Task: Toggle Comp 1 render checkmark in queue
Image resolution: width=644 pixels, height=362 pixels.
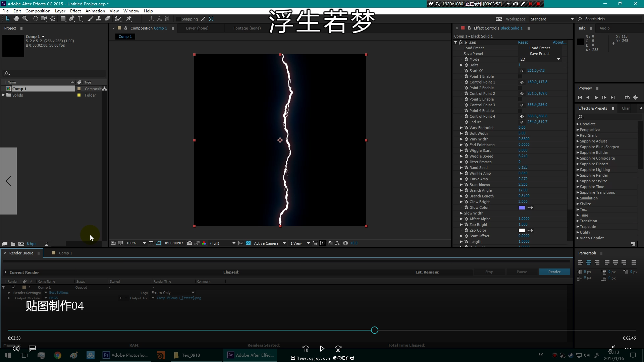Action: (13, 287)
